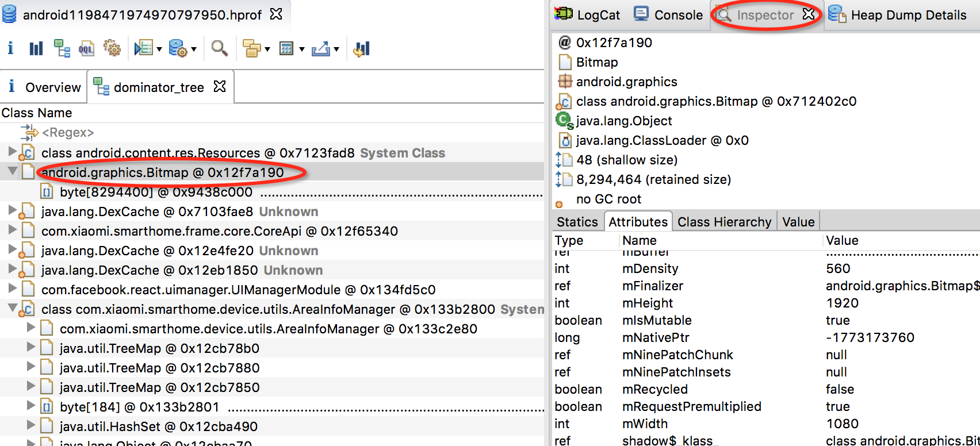Click the Run Expert System Test icon
The height and width of the screenshot is (446, 980).
coord(143,48)
